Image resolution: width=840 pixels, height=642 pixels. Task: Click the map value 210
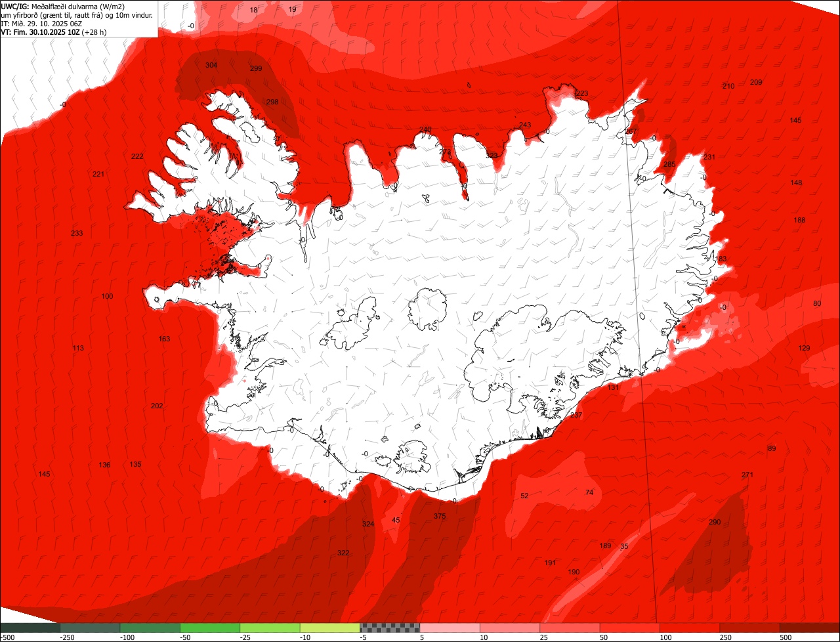point(728,86)
